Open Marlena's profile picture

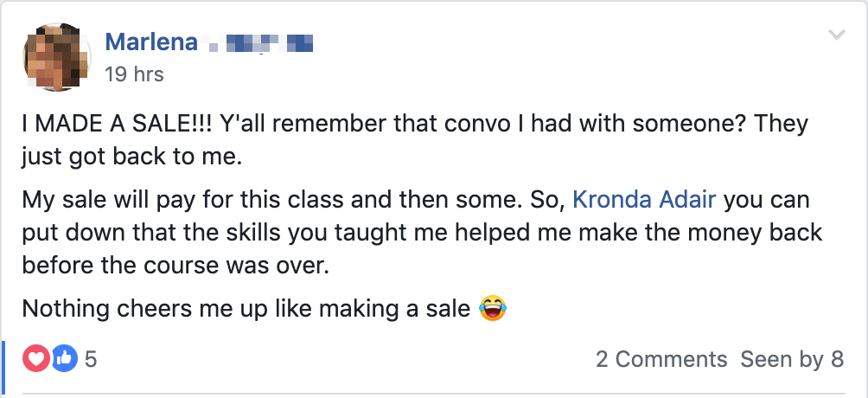click(x=56, y=57)
